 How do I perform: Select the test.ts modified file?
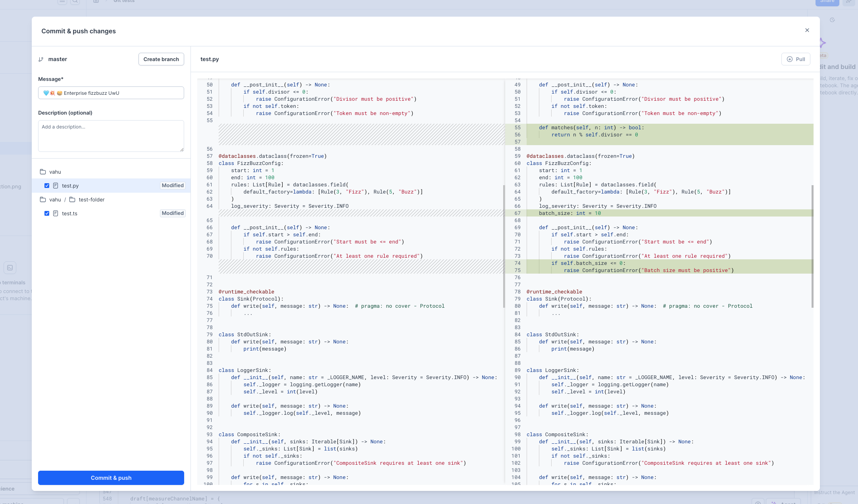pyautogui.click(x=70, y=213)
